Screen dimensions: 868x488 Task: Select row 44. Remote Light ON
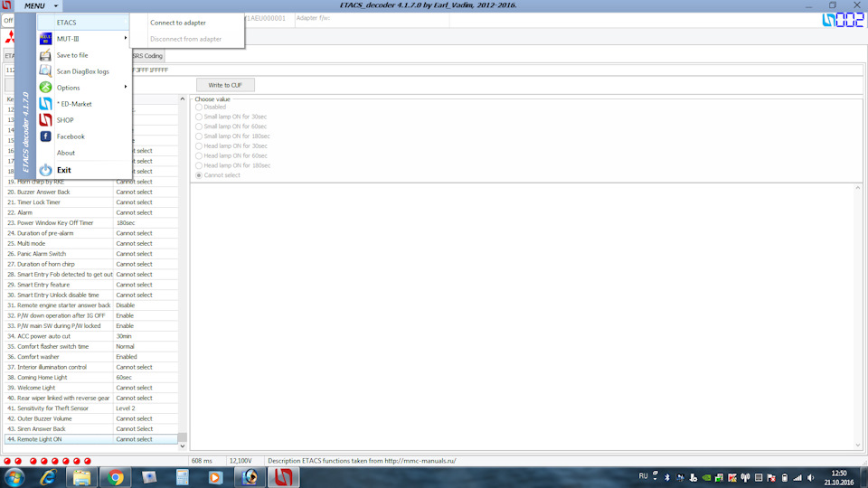(91, 439)
